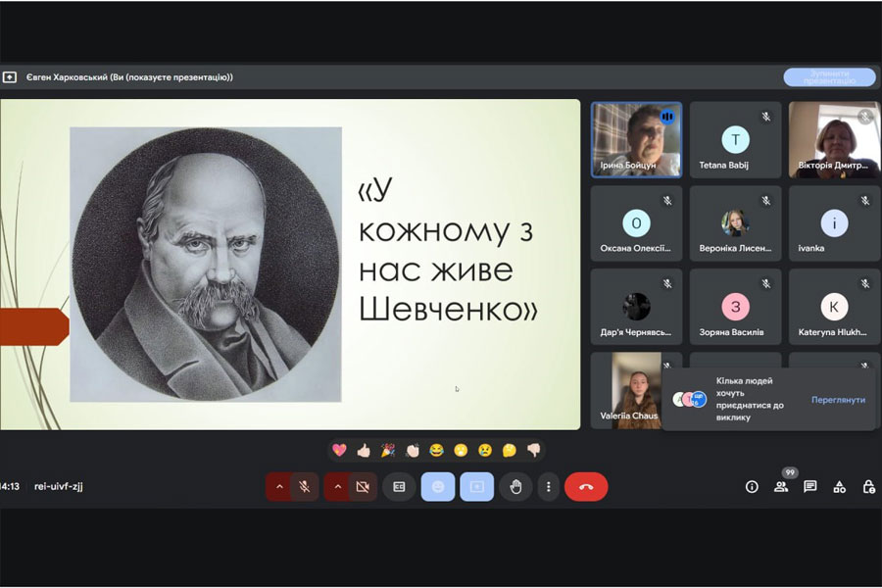The image size is (882, 588).
Task: Click the muted mic icon on Зоряна Василів tile
Action: tap(765, 284)
